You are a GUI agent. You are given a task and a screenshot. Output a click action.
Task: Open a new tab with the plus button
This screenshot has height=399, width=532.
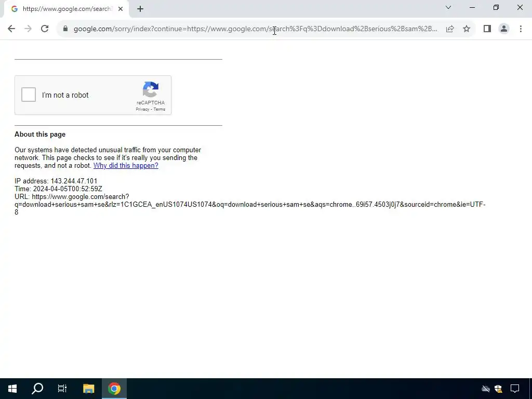point(140,9)
